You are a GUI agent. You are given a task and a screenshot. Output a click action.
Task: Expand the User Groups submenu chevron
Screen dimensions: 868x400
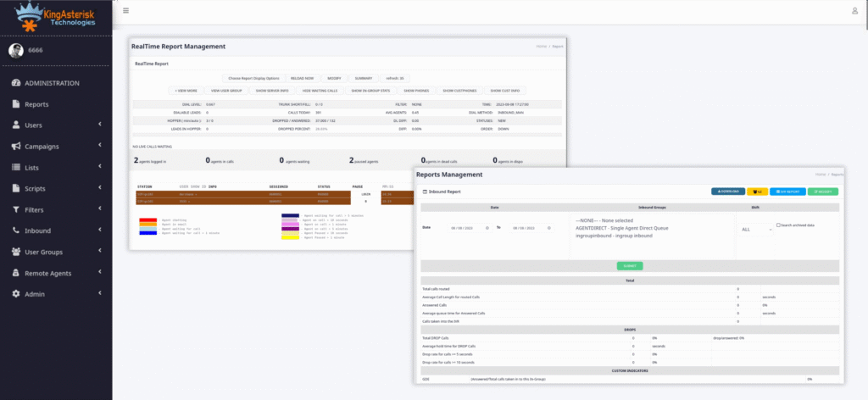point(100,251)
